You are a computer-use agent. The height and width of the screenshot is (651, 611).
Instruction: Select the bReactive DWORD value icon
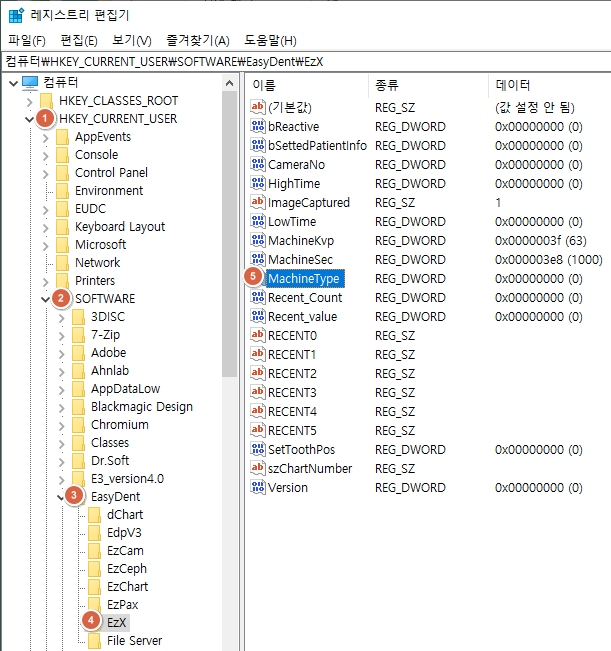click(x=258, y=126)
